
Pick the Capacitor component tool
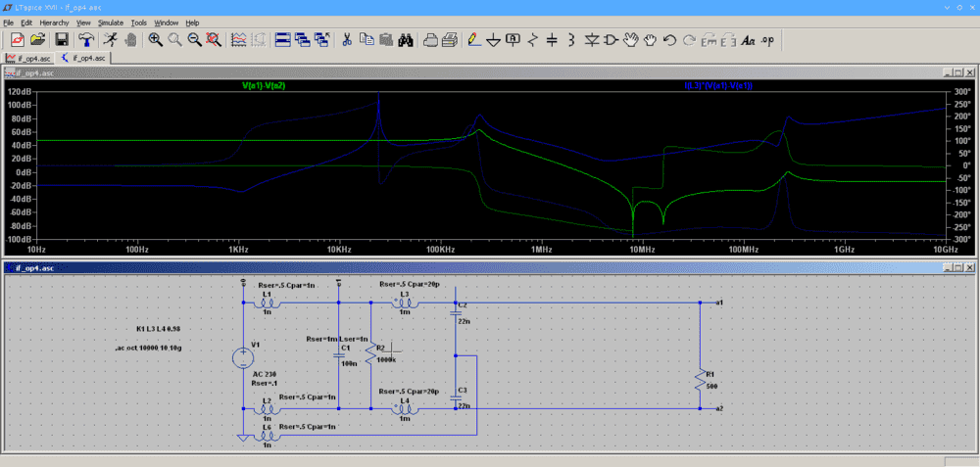pyautogui.click(x=552, y=40)
